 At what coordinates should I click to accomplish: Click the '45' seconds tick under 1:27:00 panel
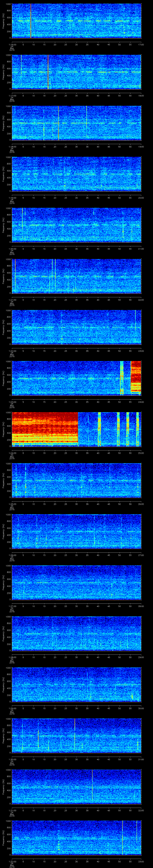coord(109,606)
